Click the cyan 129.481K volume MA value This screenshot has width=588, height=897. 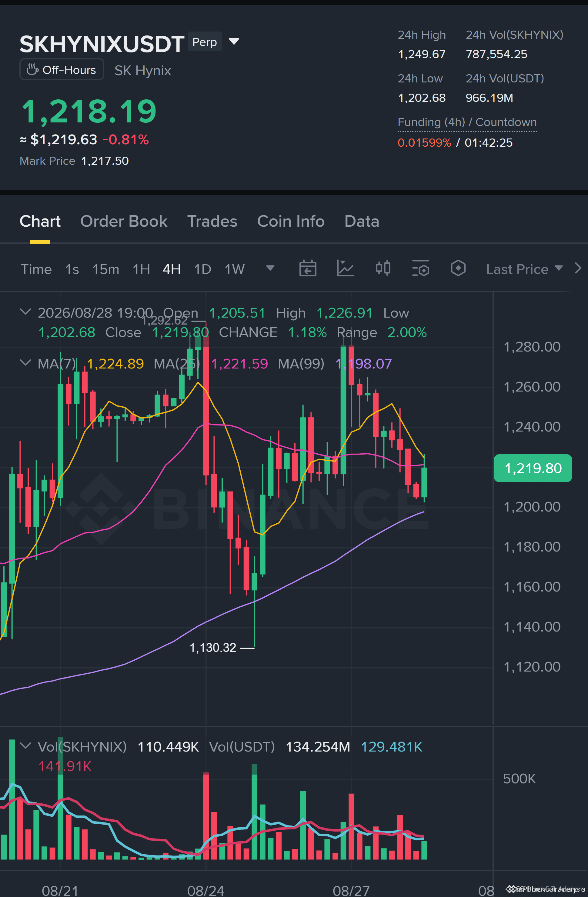tap(392, 747)
